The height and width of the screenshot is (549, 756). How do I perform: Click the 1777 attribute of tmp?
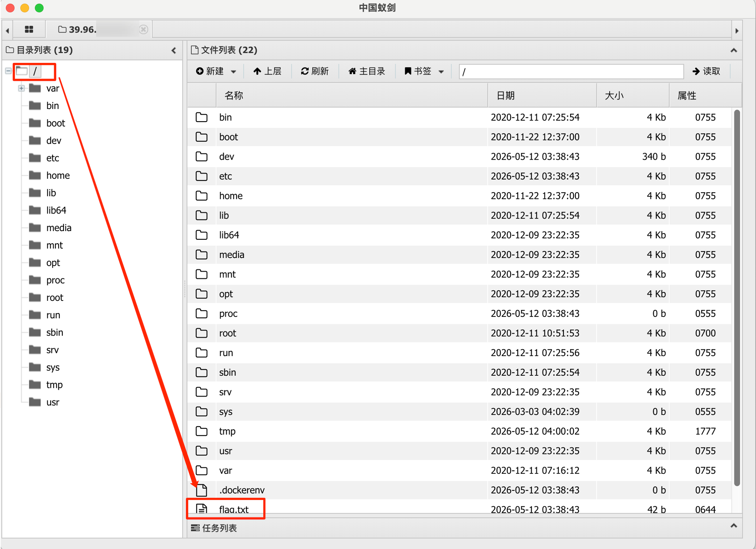705,431
